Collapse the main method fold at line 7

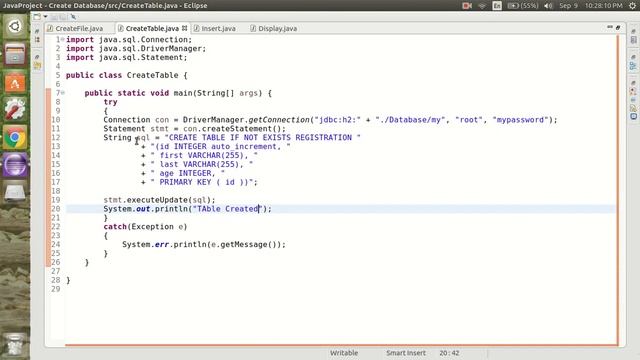[62, 93]
